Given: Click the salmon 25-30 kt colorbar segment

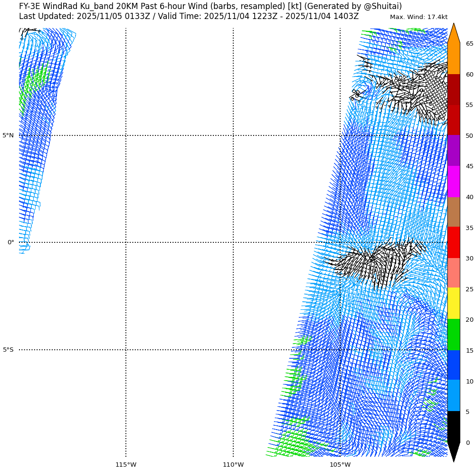Looking at the screenshot, I should click(x=454, y=273).
